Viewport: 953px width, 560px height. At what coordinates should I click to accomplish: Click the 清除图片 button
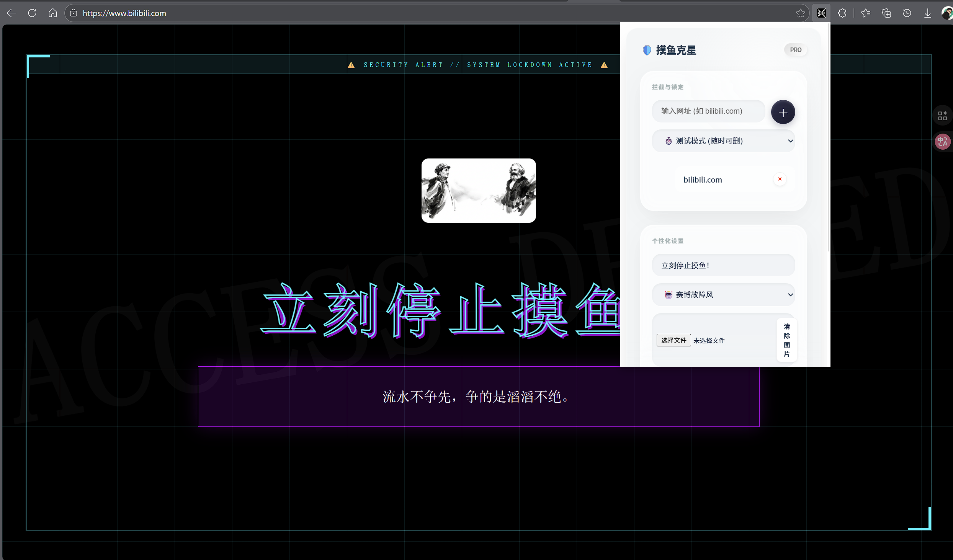(786, 340)
